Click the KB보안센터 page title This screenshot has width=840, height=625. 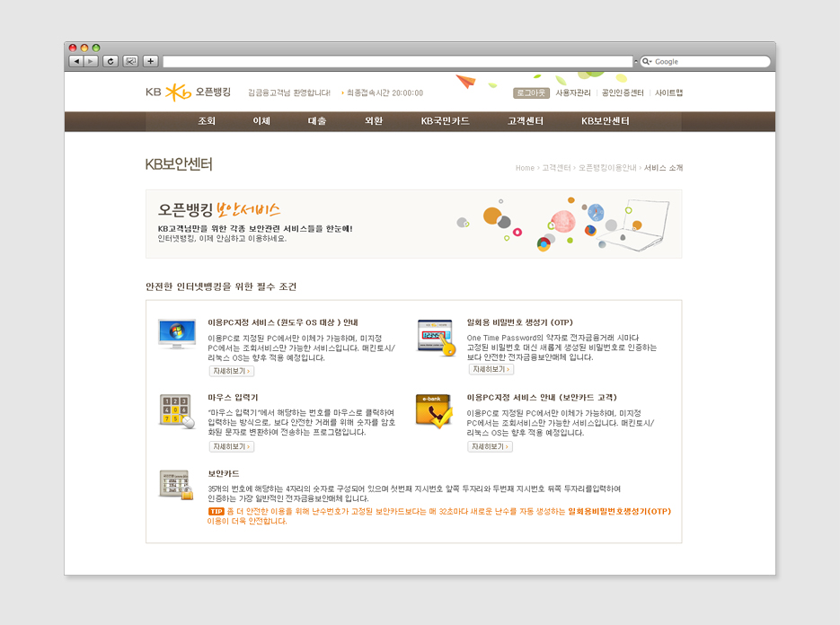pos(179,163)
